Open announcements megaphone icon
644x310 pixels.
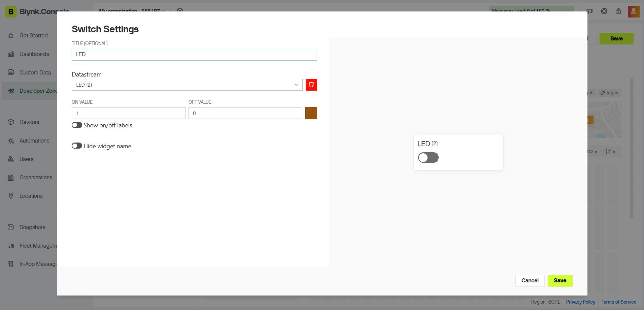(x=589, y=11)
